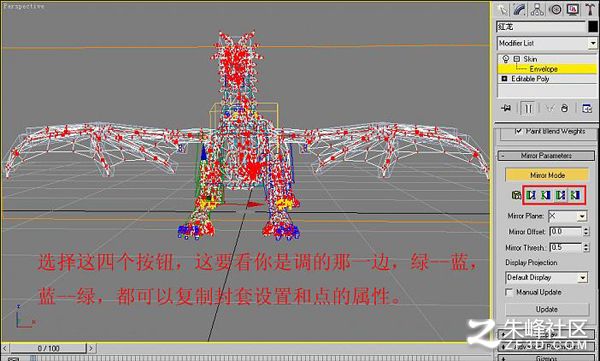
Task: Open the Utilities hammer tab
Action: [x=590, y=9]
